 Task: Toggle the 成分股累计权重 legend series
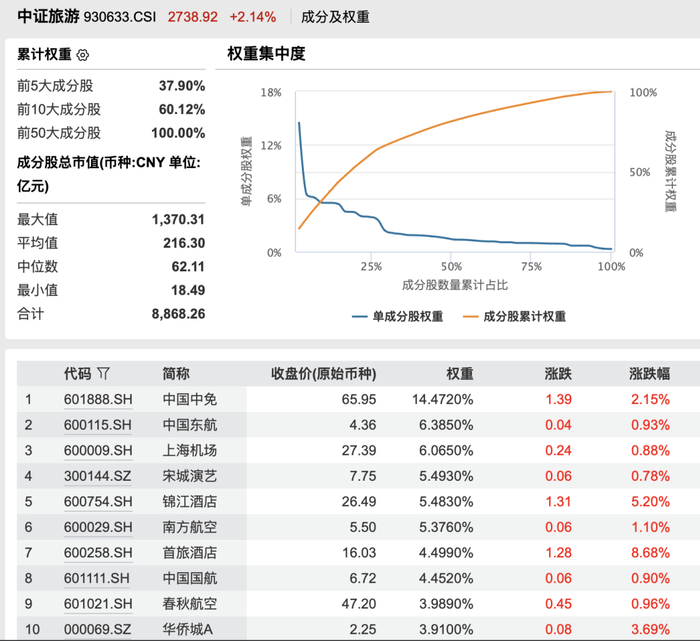tap(514, 316)
